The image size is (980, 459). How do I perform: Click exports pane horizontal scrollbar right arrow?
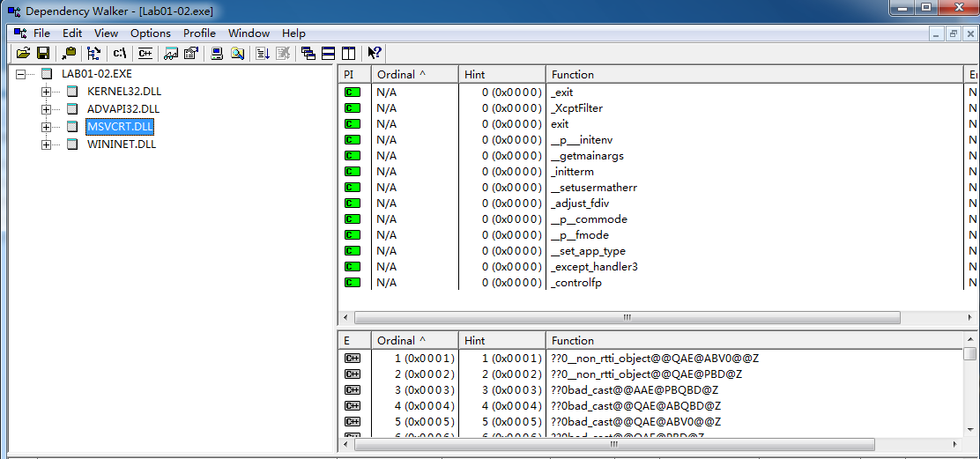click(954, 444)
